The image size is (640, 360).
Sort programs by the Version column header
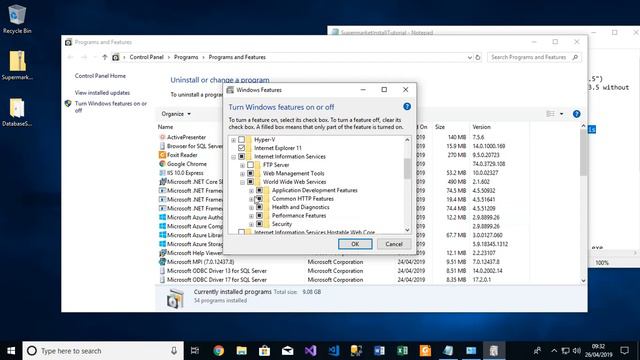[481, 127]
